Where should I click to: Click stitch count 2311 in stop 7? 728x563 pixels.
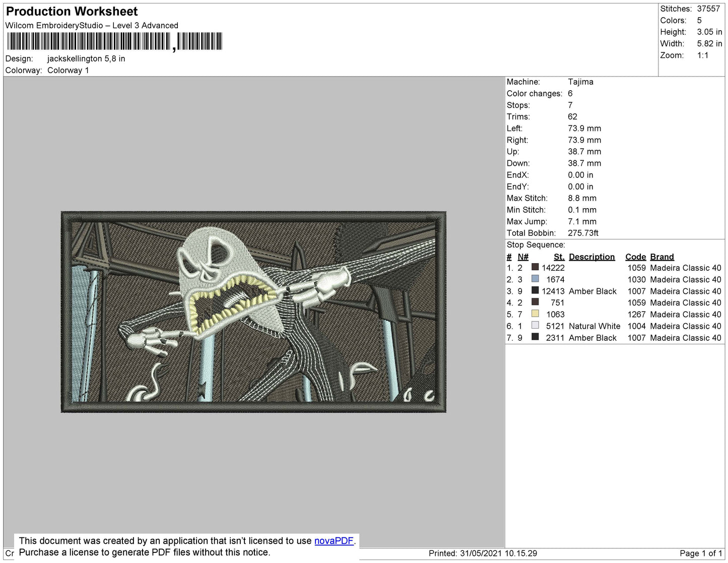coord(555,338)
